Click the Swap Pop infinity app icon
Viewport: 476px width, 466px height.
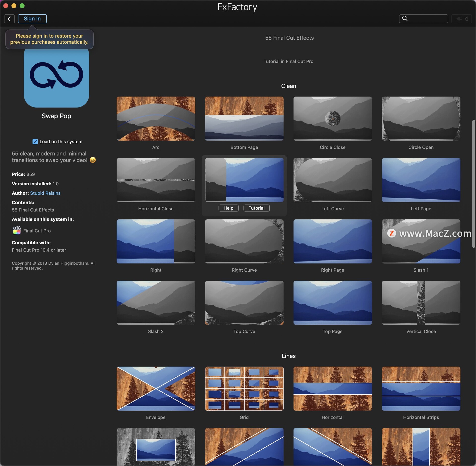point(56,78)
